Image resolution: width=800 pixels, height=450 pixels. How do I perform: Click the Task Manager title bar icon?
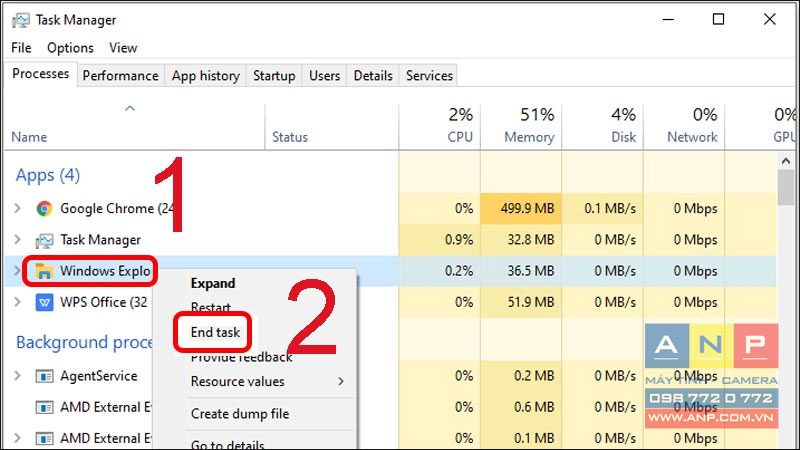[x=21, y=20]
